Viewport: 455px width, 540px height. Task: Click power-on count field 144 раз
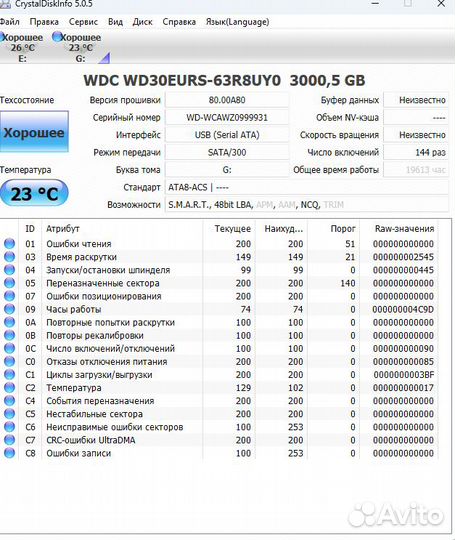pyautogui.click(x=416, y=152)
